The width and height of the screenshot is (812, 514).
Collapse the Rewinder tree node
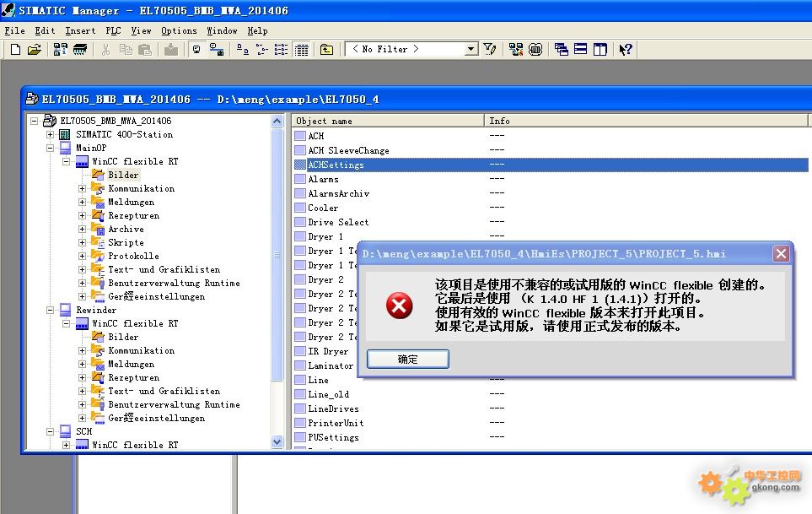click(x=51, y=310)
